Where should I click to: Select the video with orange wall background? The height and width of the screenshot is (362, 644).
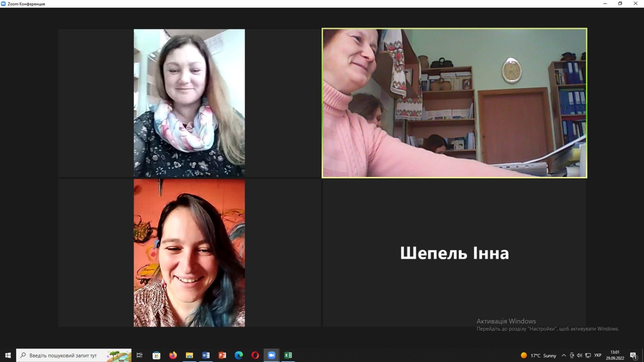click(x=189, y=253)
